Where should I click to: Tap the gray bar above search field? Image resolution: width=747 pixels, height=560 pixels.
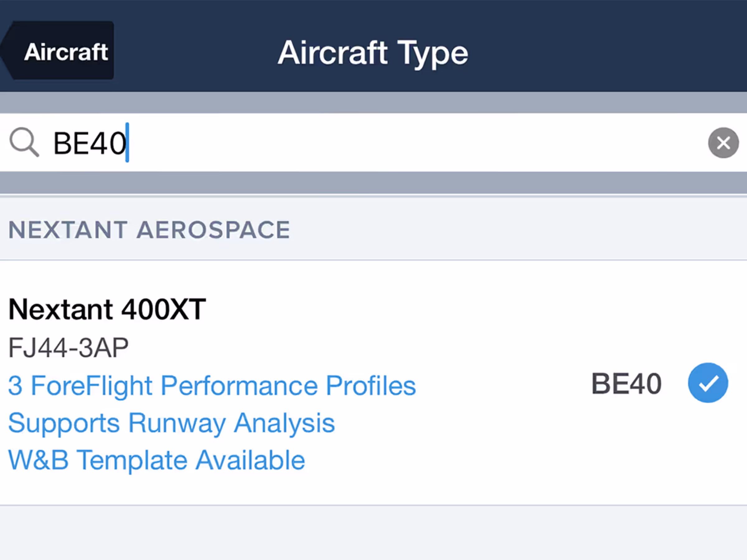click(x=373, y=102)
